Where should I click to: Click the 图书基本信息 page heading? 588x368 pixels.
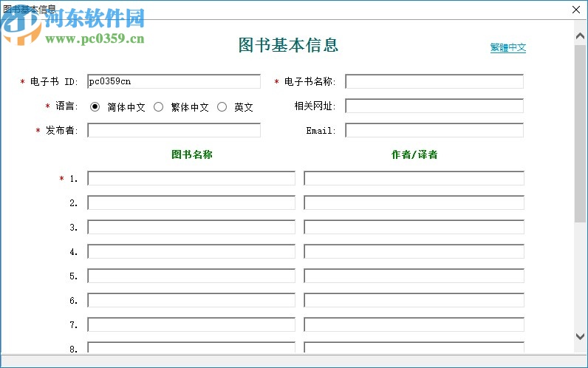point(288,45)
